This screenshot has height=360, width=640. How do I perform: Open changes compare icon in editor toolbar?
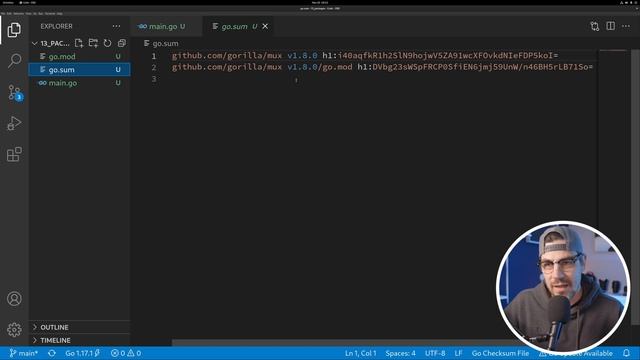click(x=595, y=26)
